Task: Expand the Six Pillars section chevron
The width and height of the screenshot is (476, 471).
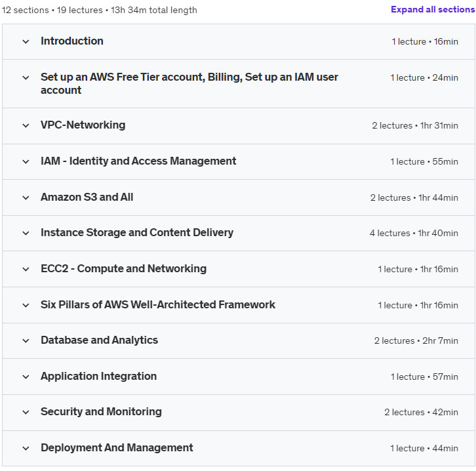Action: (26, 305)
